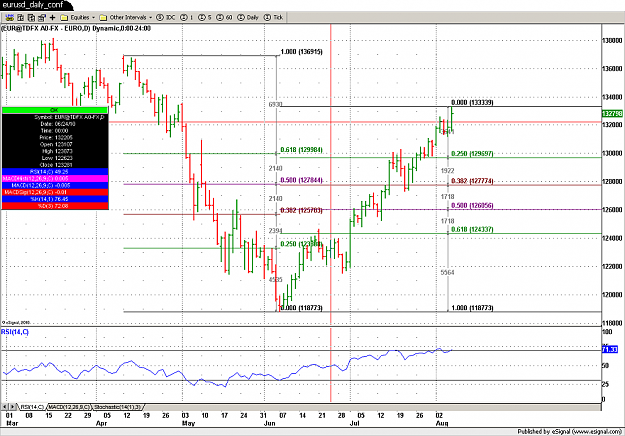Click the 0.250 (129697) Fibonacci label
Viewport: 625px width, 436px height.
[472, 154]
